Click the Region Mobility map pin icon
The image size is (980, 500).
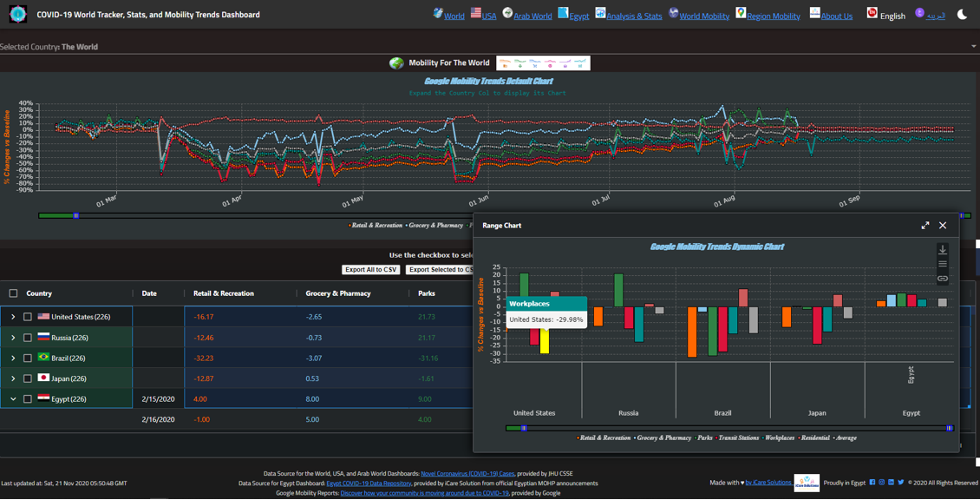click(x=740, y=16)
